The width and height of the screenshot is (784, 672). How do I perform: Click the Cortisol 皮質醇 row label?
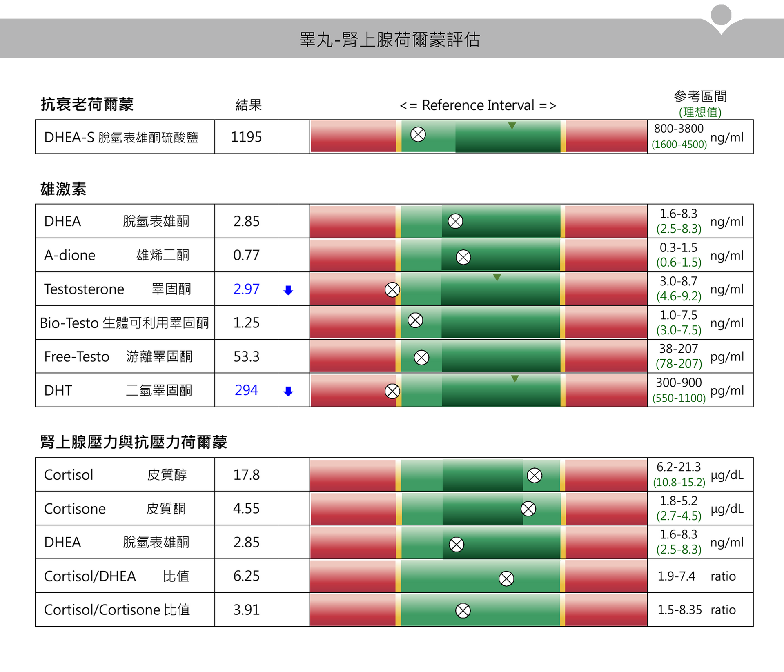(115, 475)
